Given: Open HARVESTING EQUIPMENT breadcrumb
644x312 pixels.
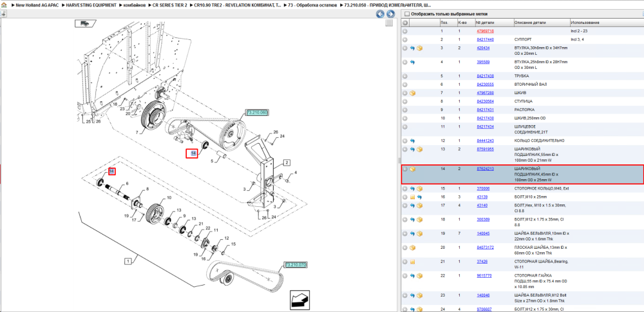Looking at the screenshot, I should click(91, 5).
